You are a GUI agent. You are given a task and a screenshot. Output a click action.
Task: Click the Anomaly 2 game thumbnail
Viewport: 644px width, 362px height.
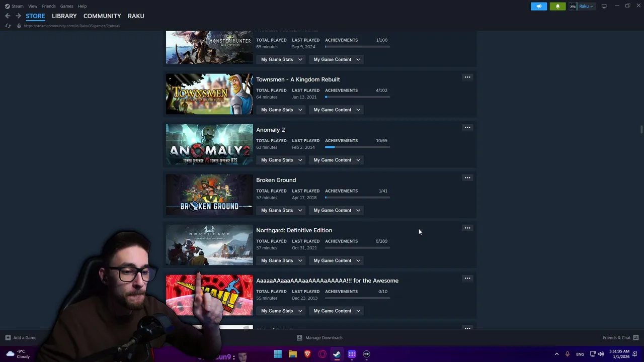[x=209, y=144]
